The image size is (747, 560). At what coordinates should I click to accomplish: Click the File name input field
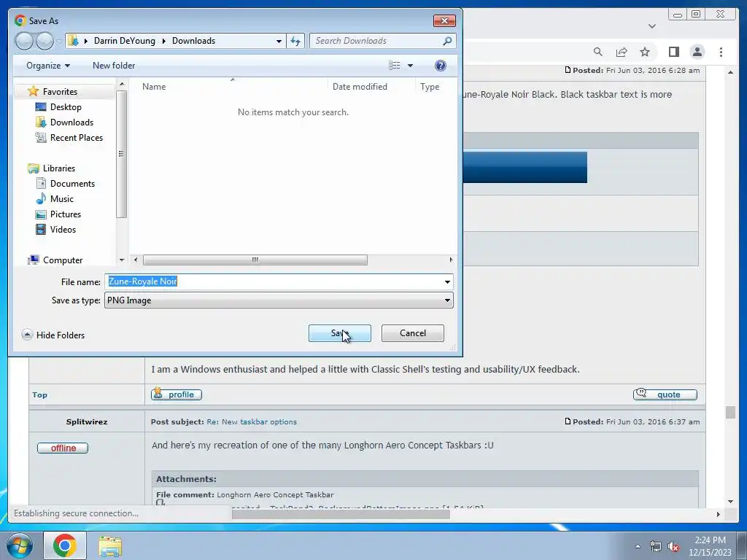(x=274, y=282)
